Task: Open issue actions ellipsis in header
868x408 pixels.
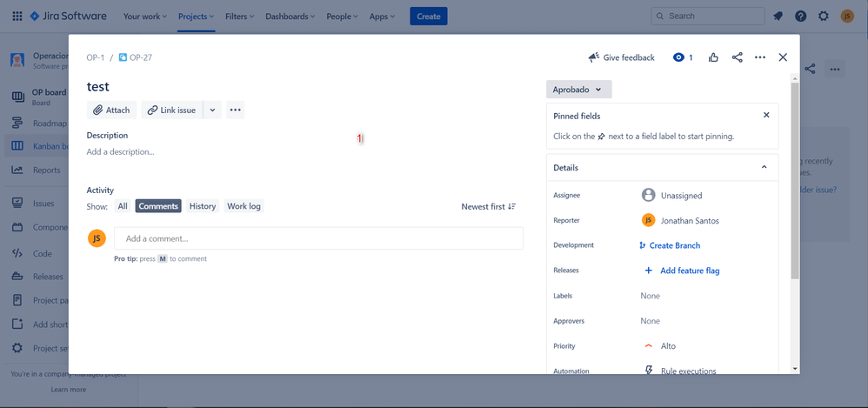Action: (x=760, y=57)
